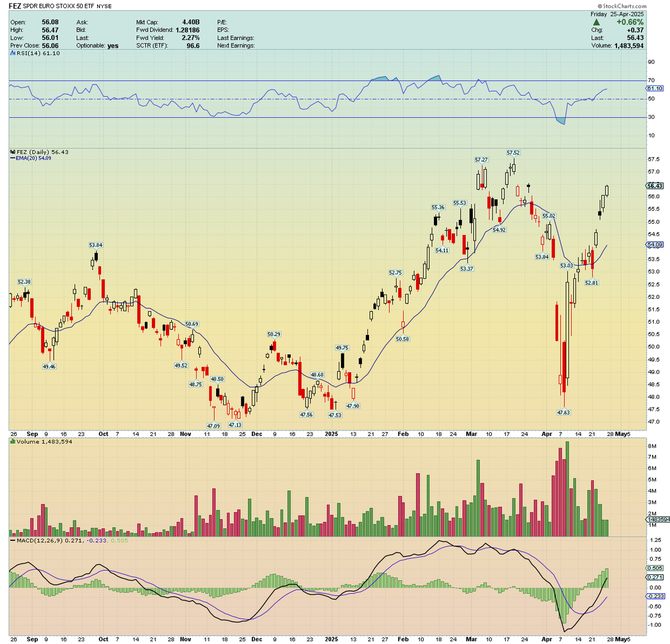Click the header Volume value 1,483,594
This screenshot has width=670, height=644.
[x=629, y=46]
